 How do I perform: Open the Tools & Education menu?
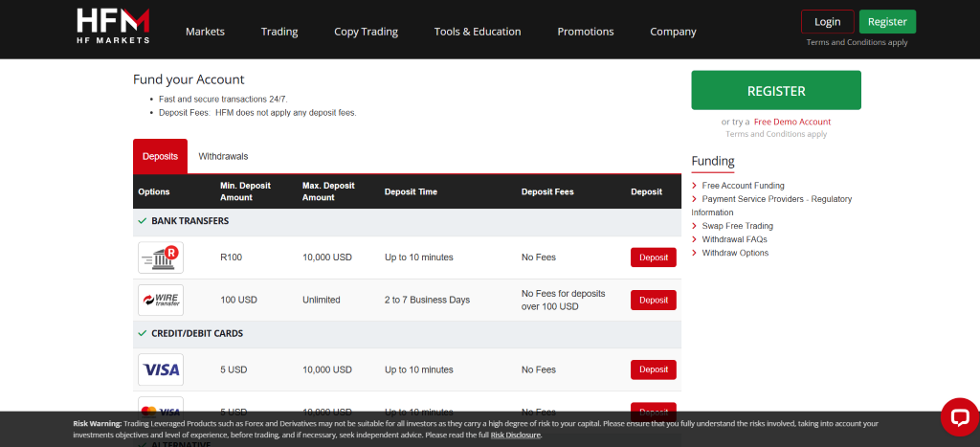point(478,32)
